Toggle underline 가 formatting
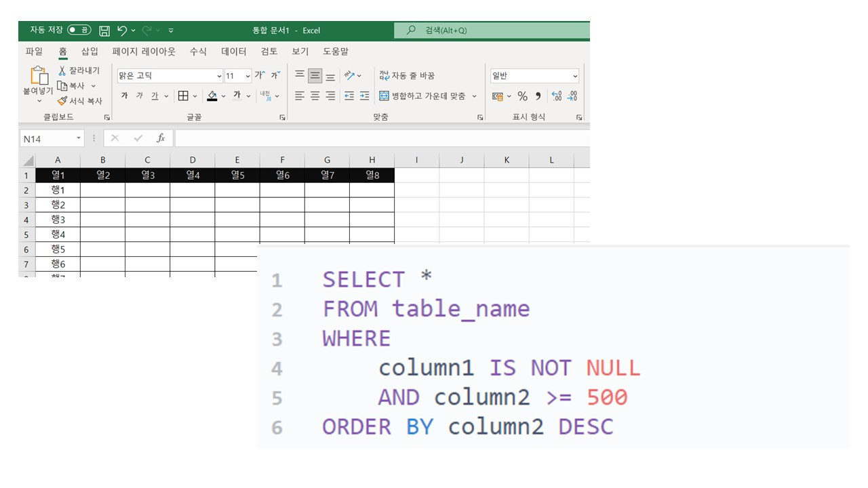This screenshot has height=488, width=868. pos(155,96)
